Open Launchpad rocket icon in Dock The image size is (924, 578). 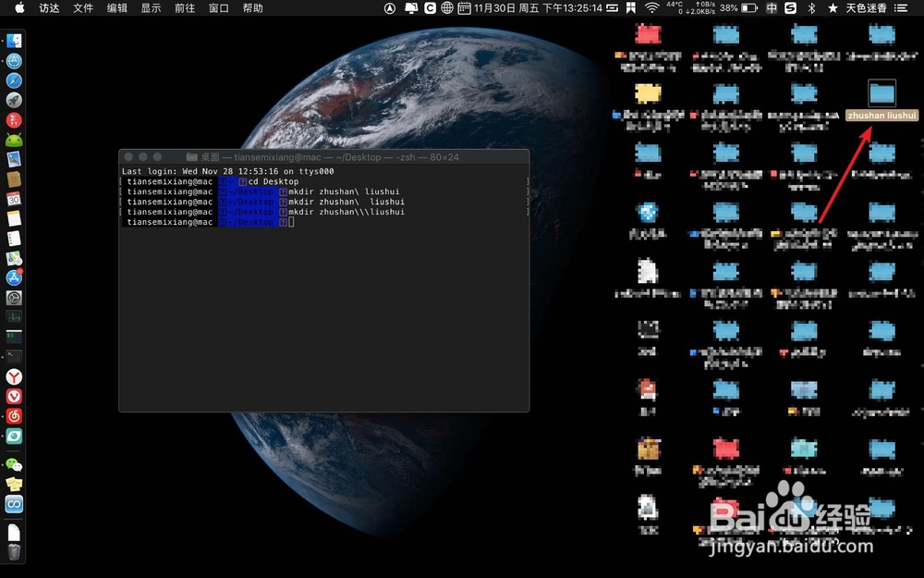tap(14, 100)
